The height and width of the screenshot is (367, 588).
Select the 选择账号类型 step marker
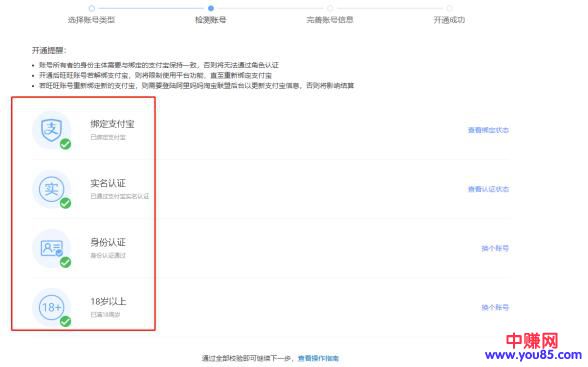pos(92,8)
